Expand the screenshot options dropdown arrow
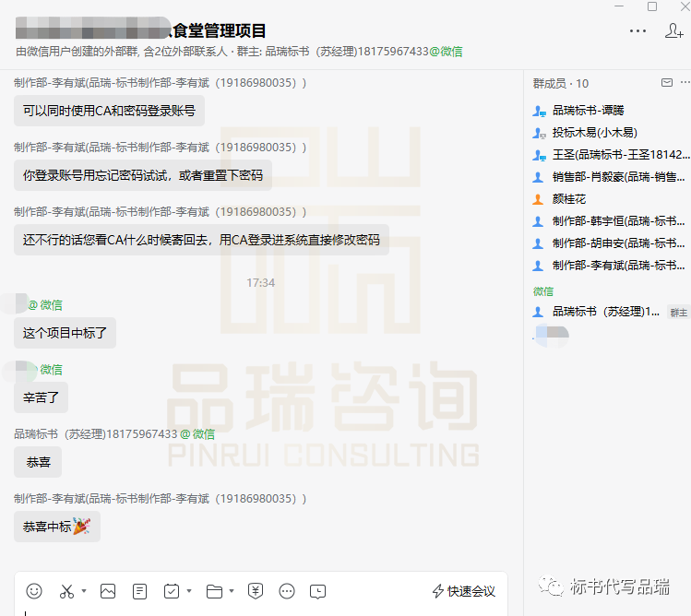Screen dimensions: 691x616 click(84, 591)
